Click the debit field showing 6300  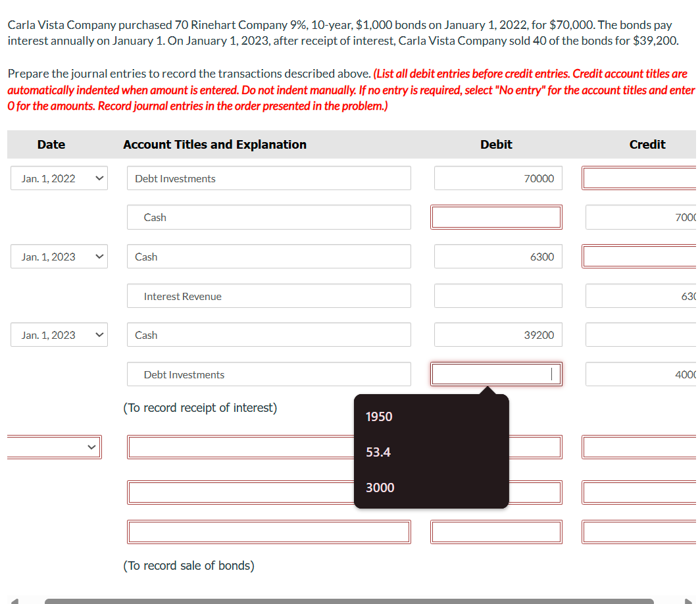pos(498,257)
